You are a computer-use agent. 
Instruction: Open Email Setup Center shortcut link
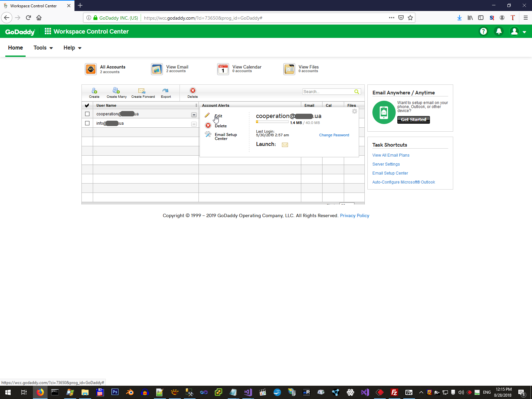pyautogui.click(x=390, y=173)
